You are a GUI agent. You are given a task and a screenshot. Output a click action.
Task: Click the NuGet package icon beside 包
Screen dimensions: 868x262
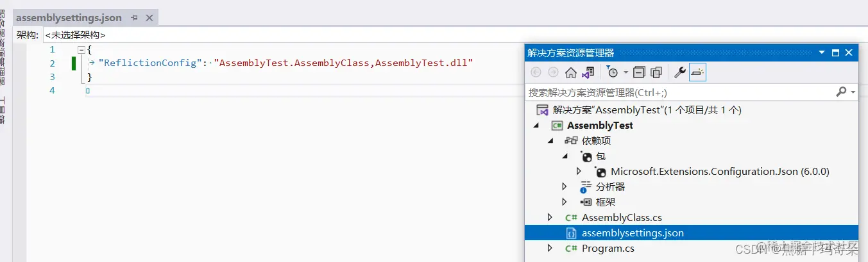586,156
